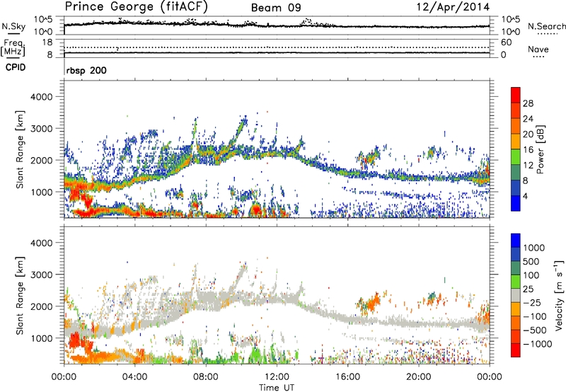Click the '-25' label on Velocity colorbar
This screenshot has height=392, width=566.
pyautogui.click(x=532, y=303)
